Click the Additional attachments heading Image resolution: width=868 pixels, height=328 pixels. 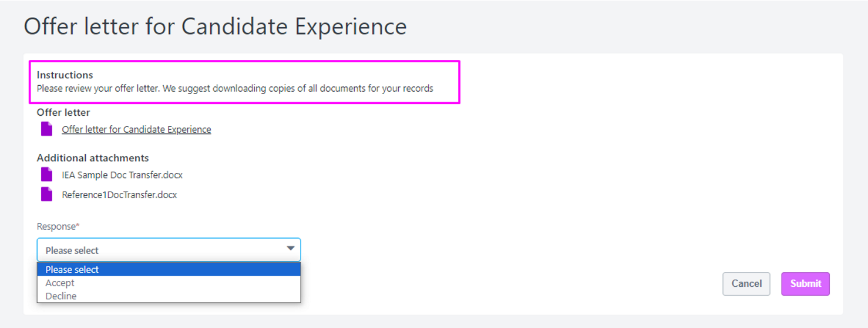[93, 158]
